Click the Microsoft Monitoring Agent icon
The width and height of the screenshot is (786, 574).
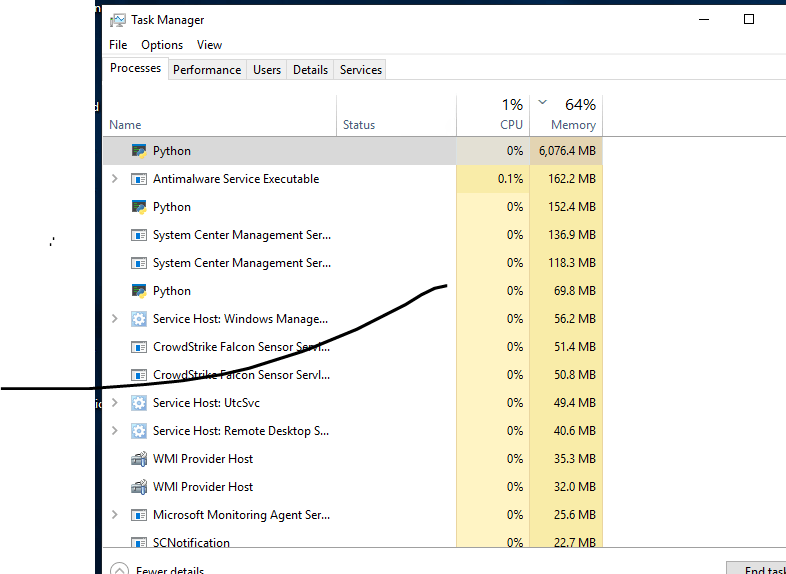139,515
